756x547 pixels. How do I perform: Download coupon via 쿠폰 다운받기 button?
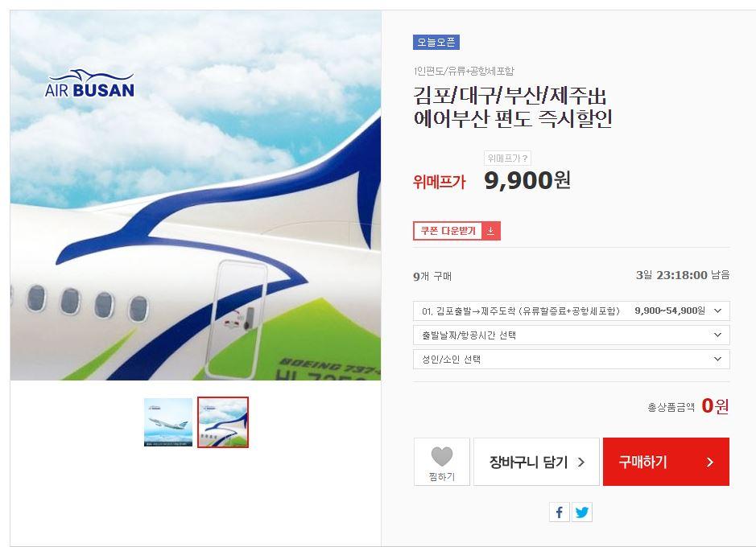(456, 231)
